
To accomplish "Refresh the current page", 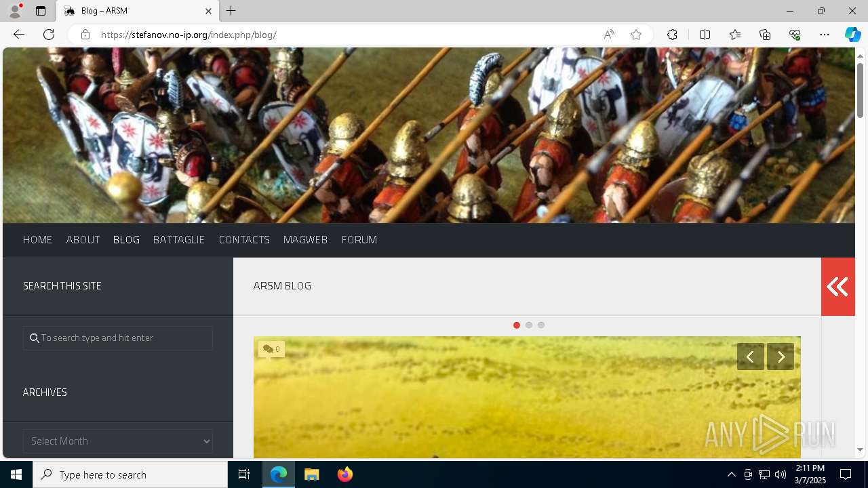I will point(49,35).
